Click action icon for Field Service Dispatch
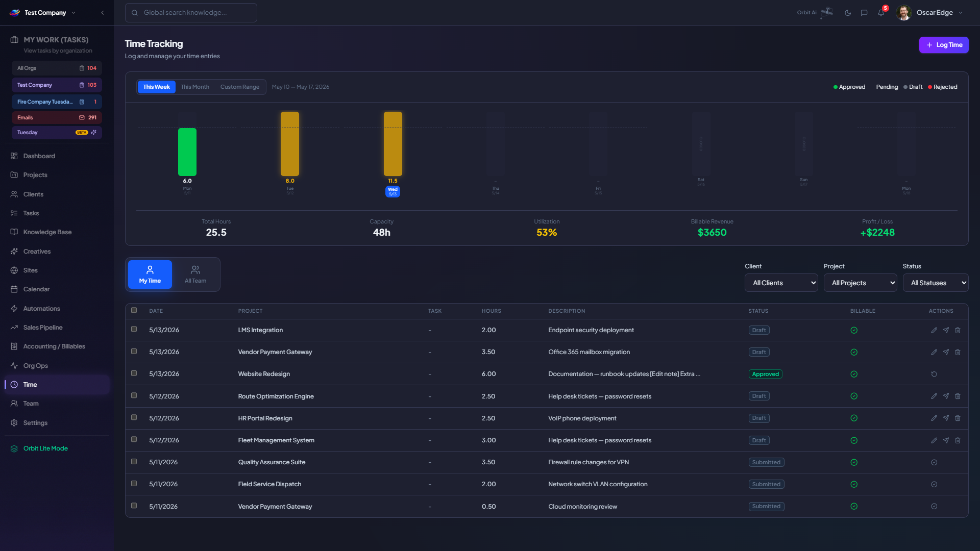The image size is (980, 551). pos(934,484)
